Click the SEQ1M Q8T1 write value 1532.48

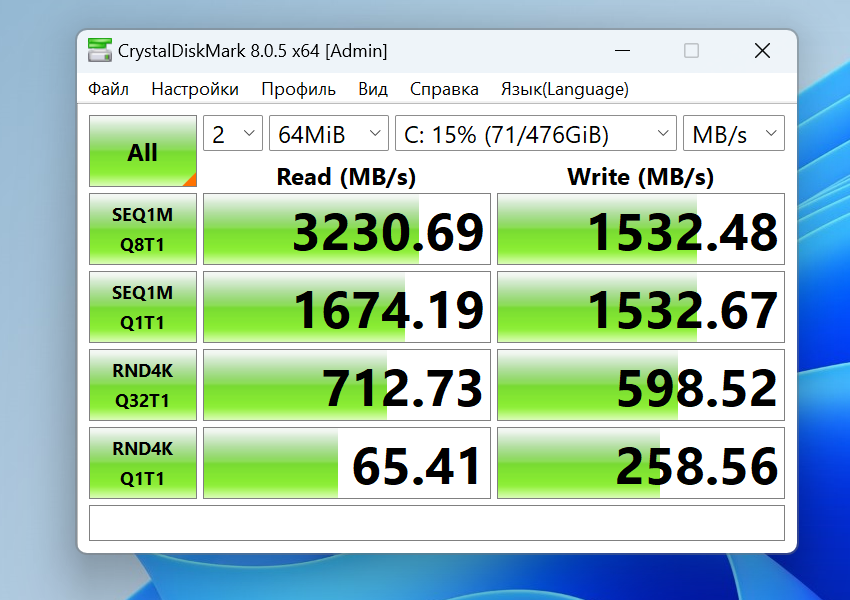[641, 229]
